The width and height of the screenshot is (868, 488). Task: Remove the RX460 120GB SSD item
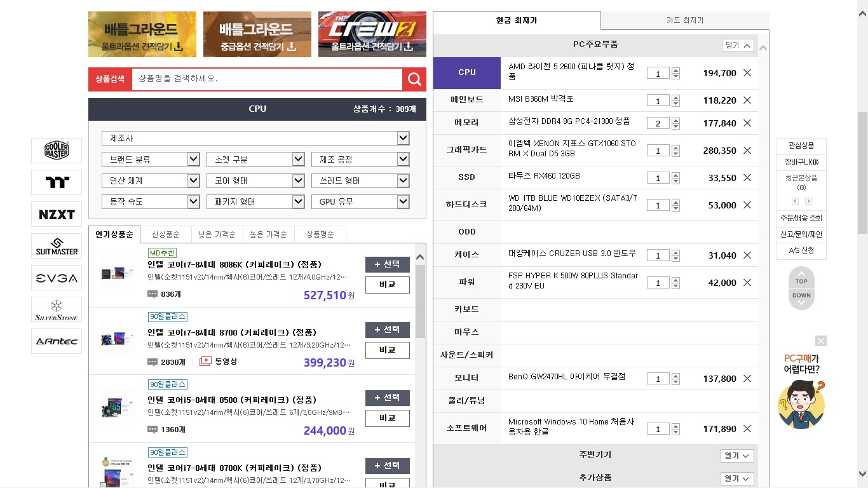pos(747,178)
